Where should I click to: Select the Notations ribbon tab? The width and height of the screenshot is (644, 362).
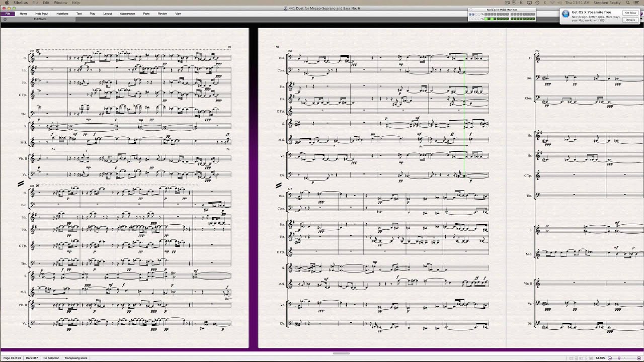point(62,14)
